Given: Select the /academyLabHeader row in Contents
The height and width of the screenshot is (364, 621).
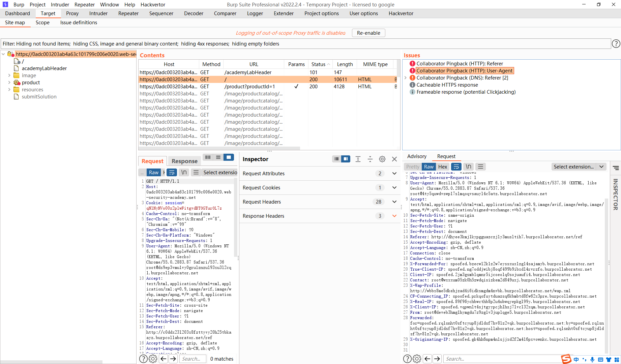Looking at the screenshot, I should [x=267, y=72].
